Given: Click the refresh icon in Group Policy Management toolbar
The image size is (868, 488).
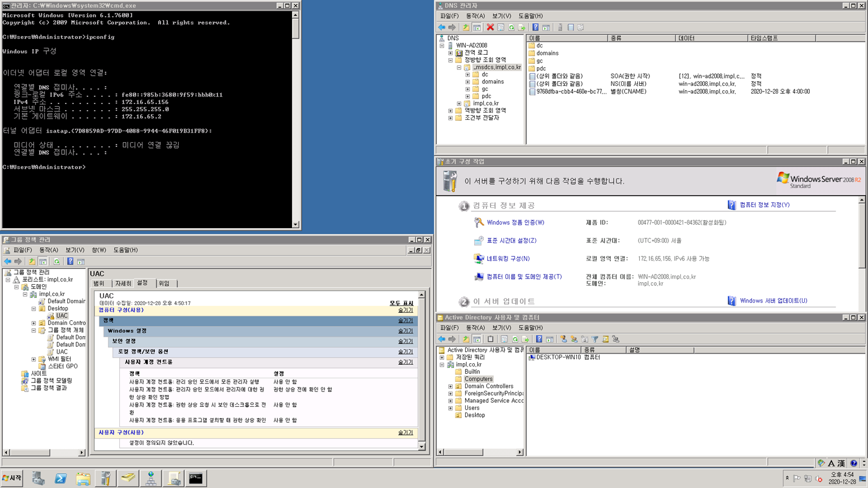Looking at the screenshot, I should (x=57, y=262).
